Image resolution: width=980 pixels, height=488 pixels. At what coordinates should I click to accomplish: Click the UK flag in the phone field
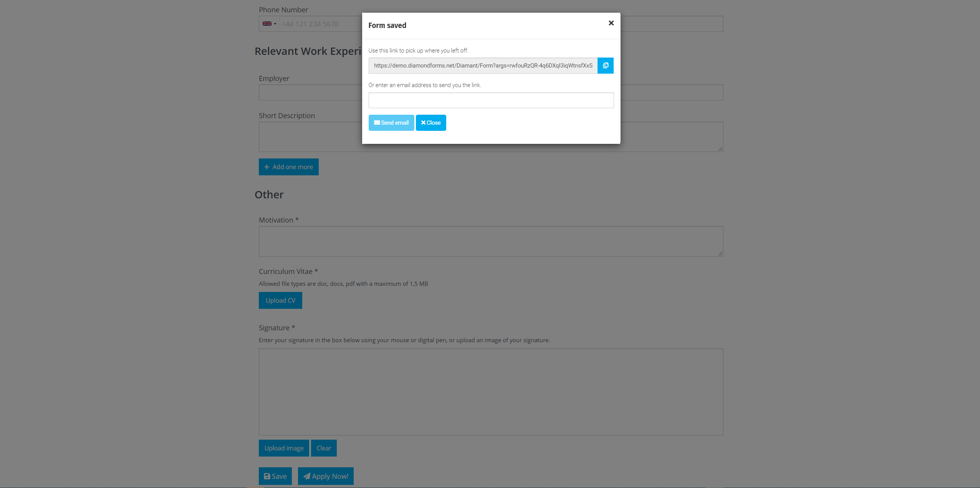coord(267,23)
